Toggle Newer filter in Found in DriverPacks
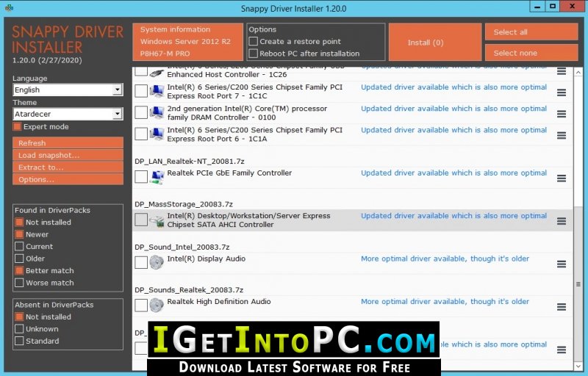The height and width of the screenshot is (376, 588). pyautogui.click(x=19, y=234)
